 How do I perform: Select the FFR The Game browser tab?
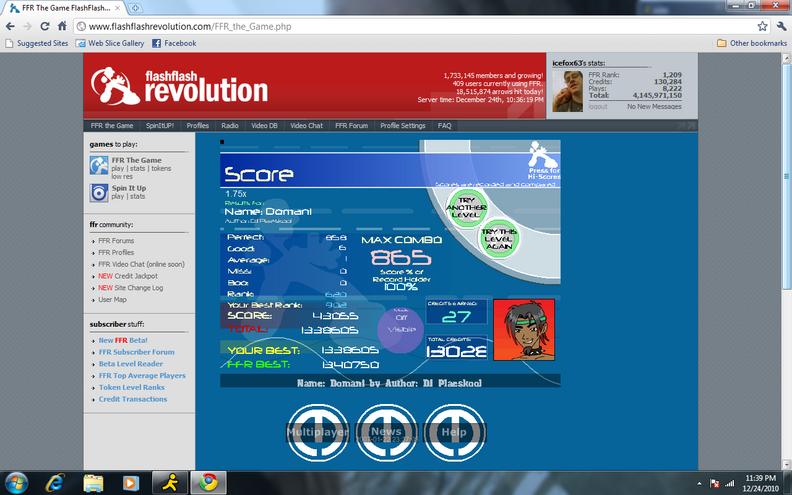tap(65, 8)
